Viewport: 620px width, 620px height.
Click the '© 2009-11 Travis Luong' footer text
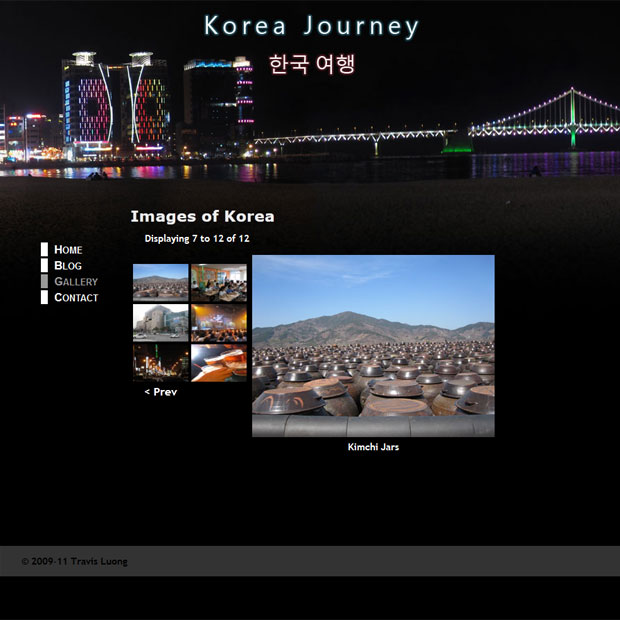[x=75, y=561]
